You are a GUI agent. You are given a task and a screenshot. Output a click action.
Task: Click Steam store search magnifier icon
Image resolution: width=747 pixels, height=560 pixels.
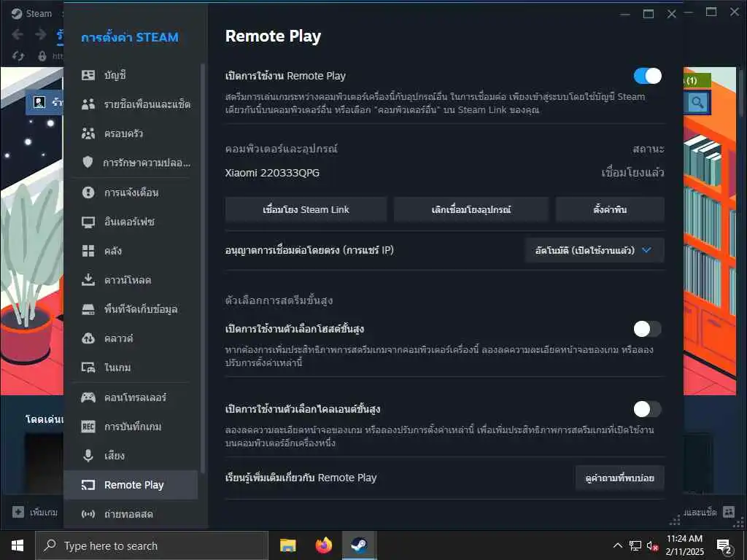tap(697, 102)
